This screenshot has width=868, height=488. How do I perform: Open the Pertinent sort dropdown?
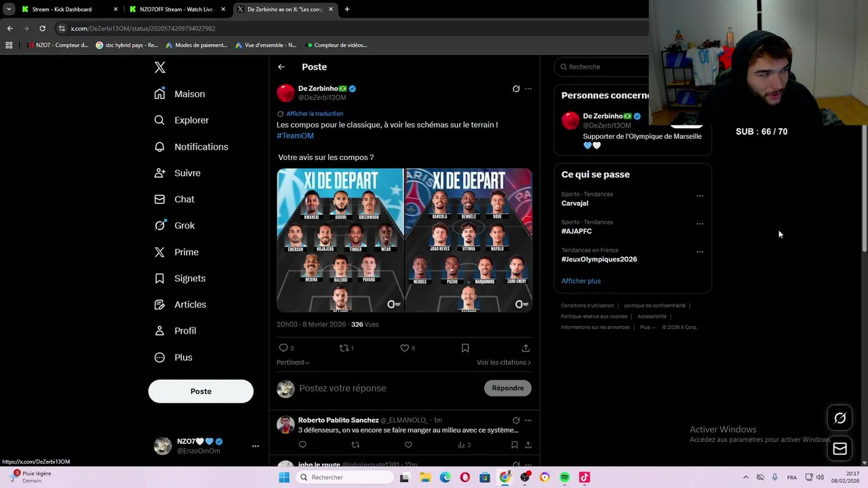coord(293,363)
